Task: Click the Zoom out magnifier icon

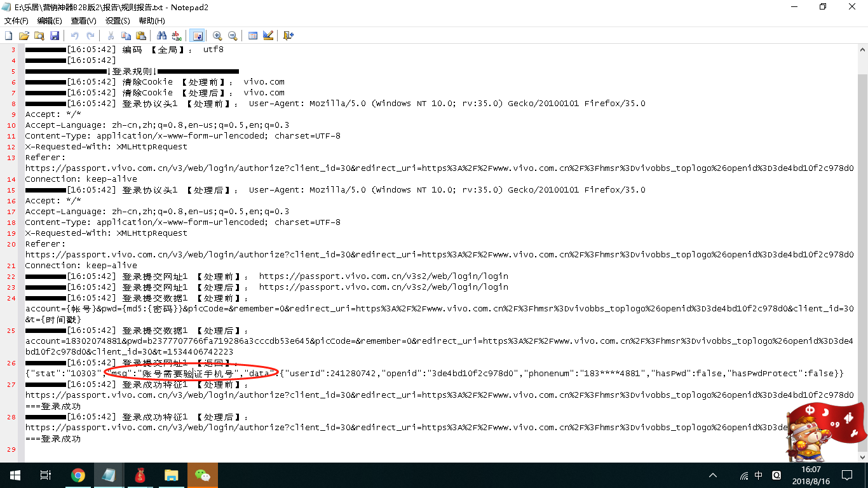Action: pos(233,36)
